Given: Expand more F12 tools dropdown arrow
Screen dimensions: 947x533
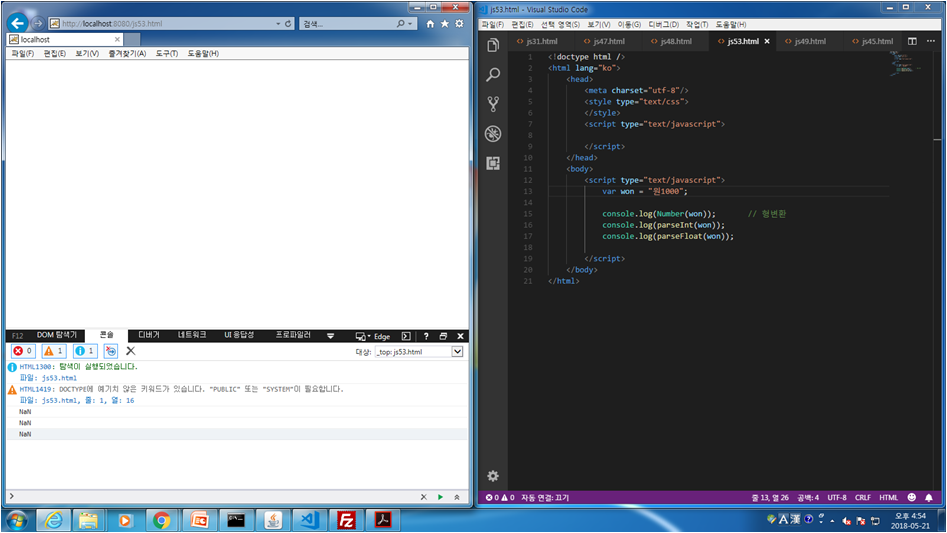Looking at the screenshot, I should point(330,336).
